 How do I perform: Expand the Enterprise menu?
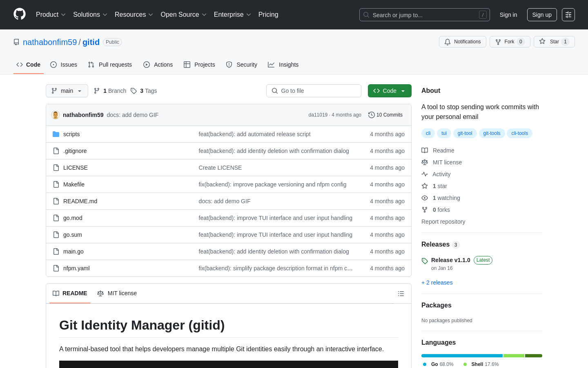pyautogui.click(x=232, y=15)
